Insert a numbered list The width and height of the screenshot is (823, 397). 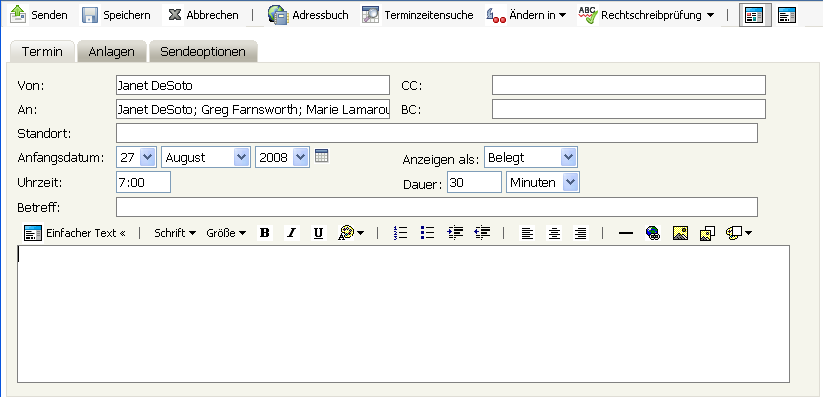coord(400,233)
